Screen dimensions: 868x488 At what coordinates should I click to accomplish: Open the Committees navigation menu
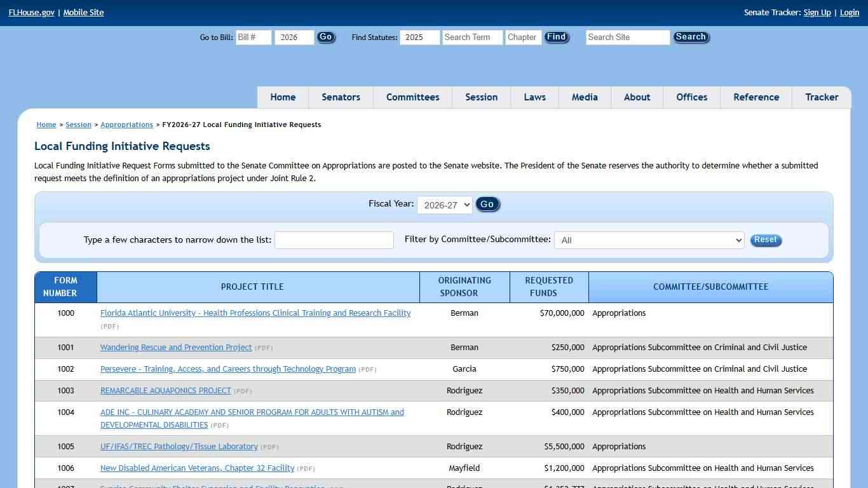pyautogui.click(x=412, y=97)
